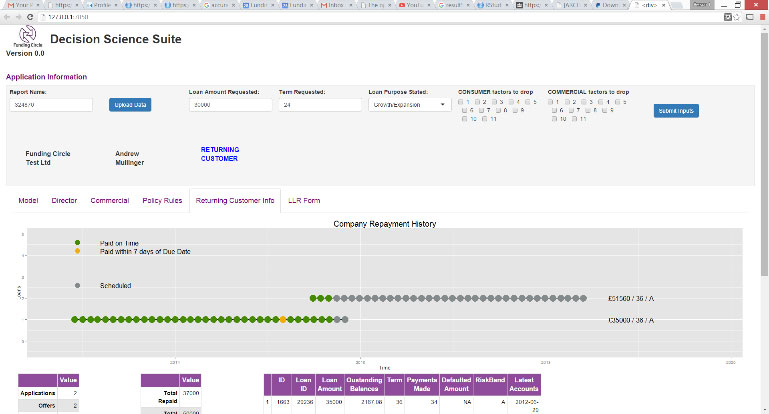Close the active browser tab with its X
The height and width of the screenshot is (414, 769).
click(x=664, y=5)
